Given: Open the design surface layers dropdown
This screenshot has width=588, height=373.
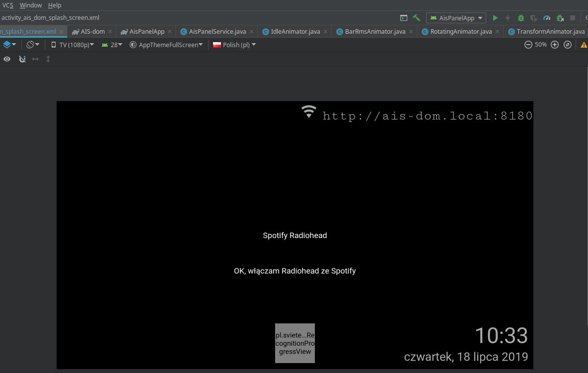Looking at the screenshot, I should point(9,45).
